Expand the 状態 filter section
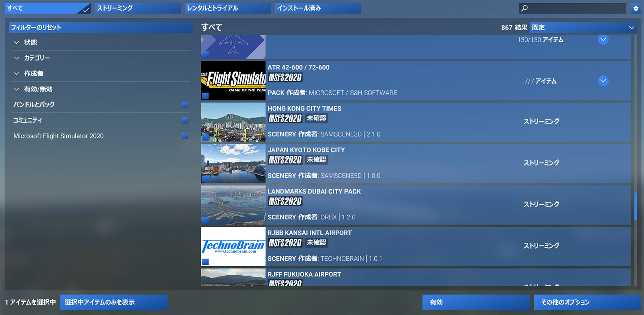 click(101, 42)
